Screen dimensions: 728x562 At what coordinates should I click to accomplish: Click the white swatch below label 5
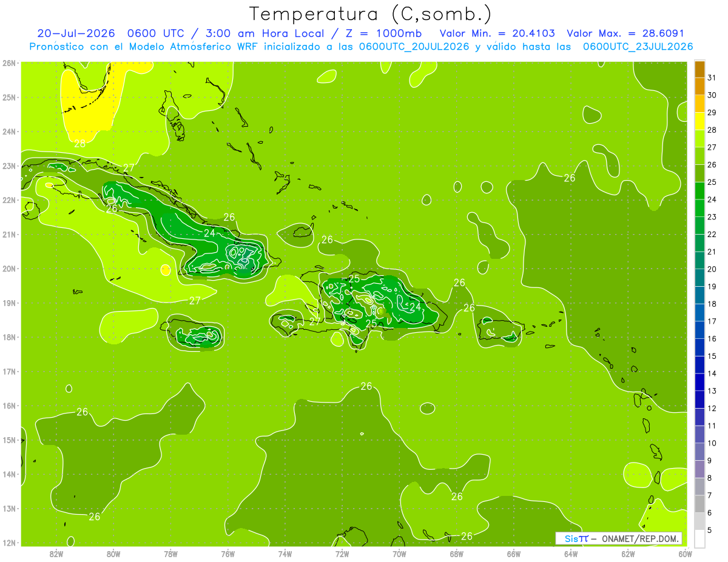699,538
